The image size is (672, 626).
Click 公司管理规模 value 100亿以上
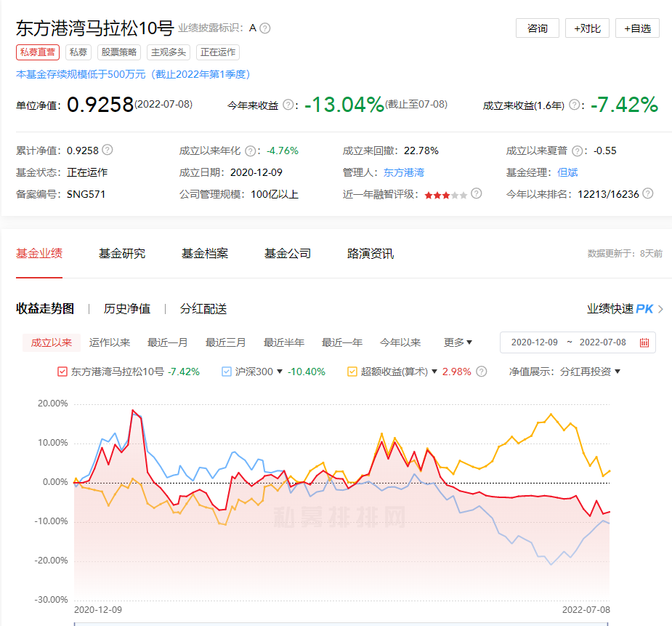pyautogui.click(x=275, y=194)
